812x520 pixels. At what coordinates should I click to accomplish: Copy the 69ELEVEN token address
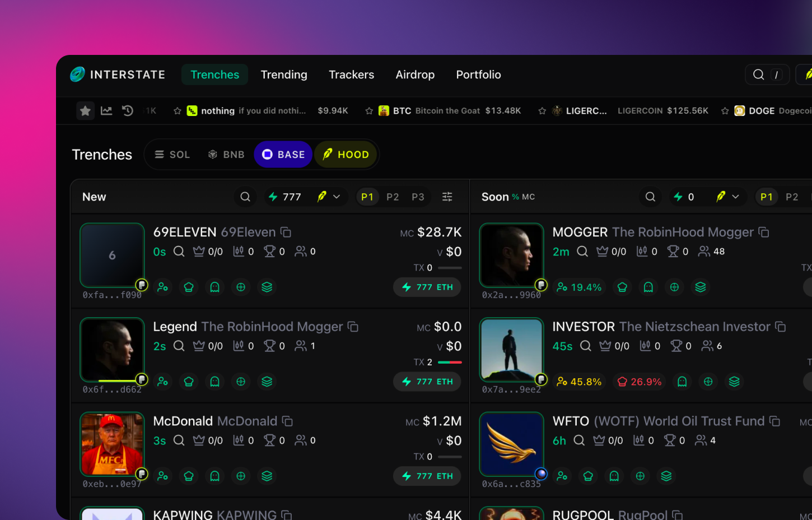click(x=286, y=232)
